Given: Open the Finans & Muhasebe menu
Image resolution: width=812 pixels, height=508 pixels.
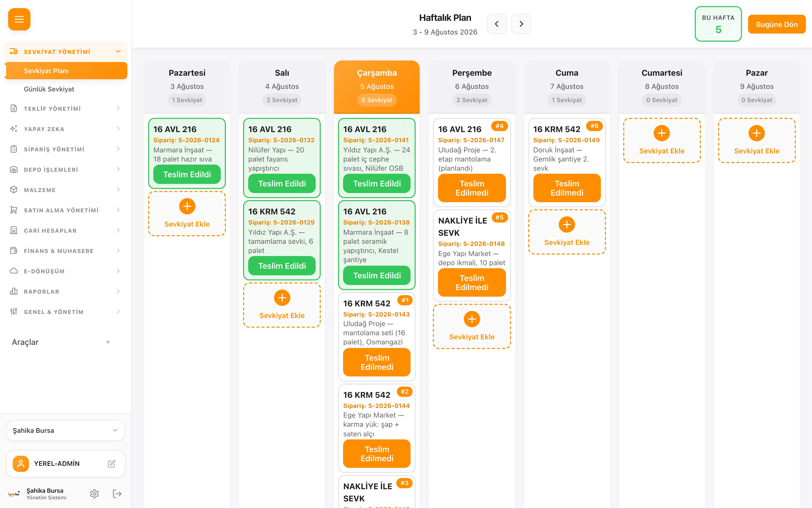Looking at the screenshot, I should pyautogui.click(x=66, y=251).
